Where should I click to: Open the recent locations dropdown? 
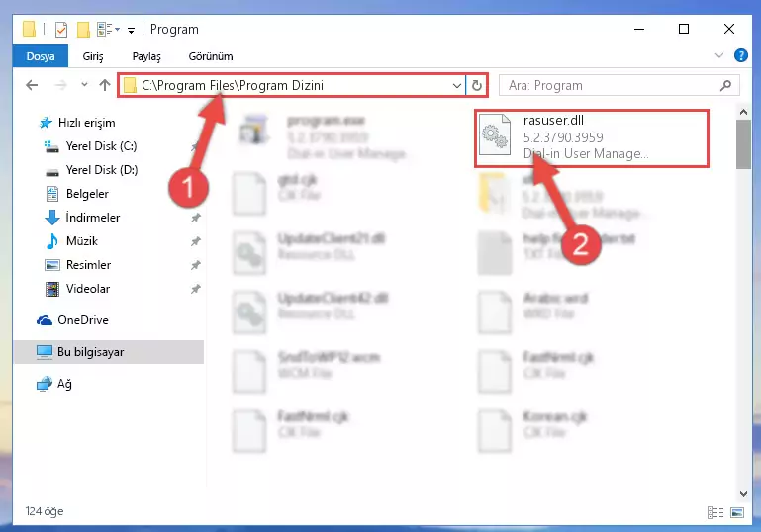[84, 85]
